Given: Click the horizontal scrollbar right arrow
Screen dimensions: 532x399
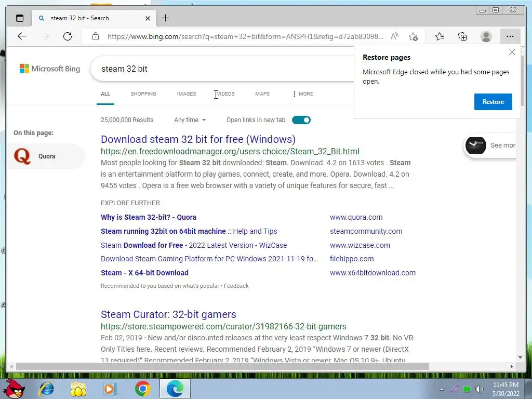Looking at the screenshot, I should (512, 366).
